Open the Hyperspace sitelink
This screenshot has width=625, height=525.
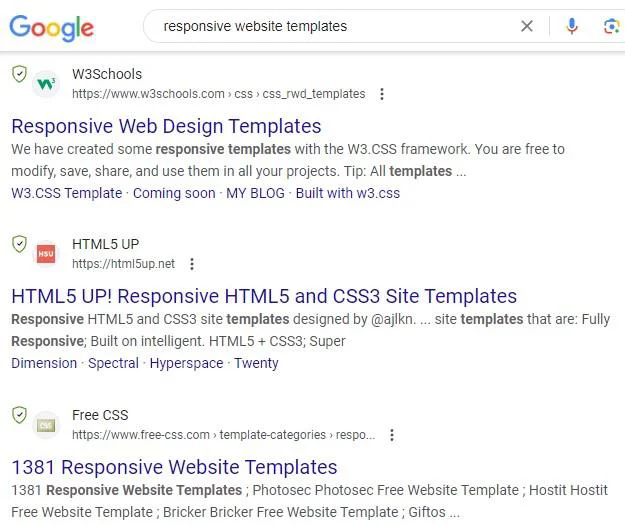click(186, 363)
